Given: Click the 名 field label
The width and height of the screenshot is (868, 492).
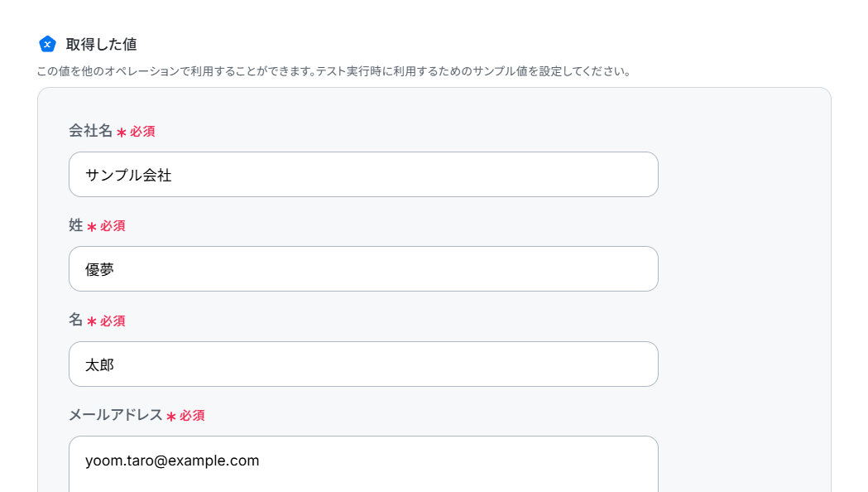Looking at the screenshot, I should coord(76,321).
